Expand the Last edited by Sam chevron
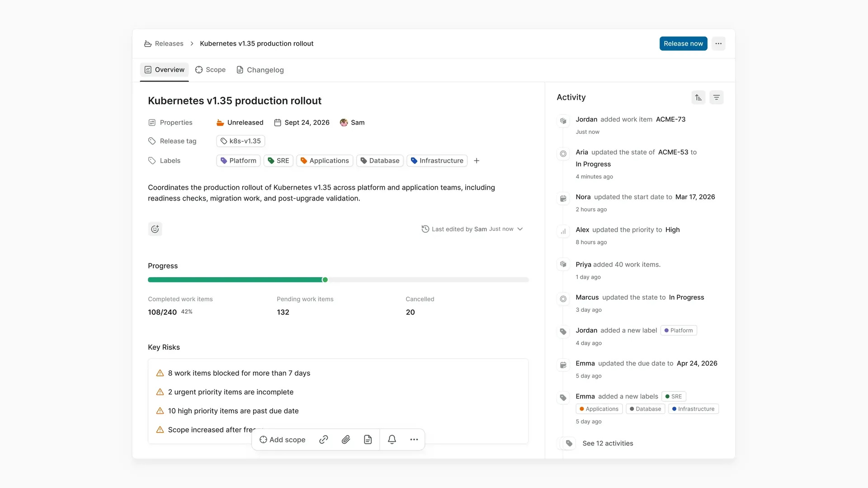Image resolution: width=868 pixels, height=488 pixels. tap(520, 229)
